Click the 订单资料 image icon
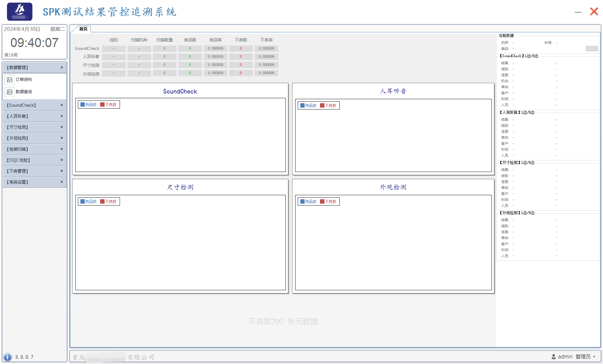Image resolution: width=603 pixels, height=364 pixels. click(x=10, y=80)
